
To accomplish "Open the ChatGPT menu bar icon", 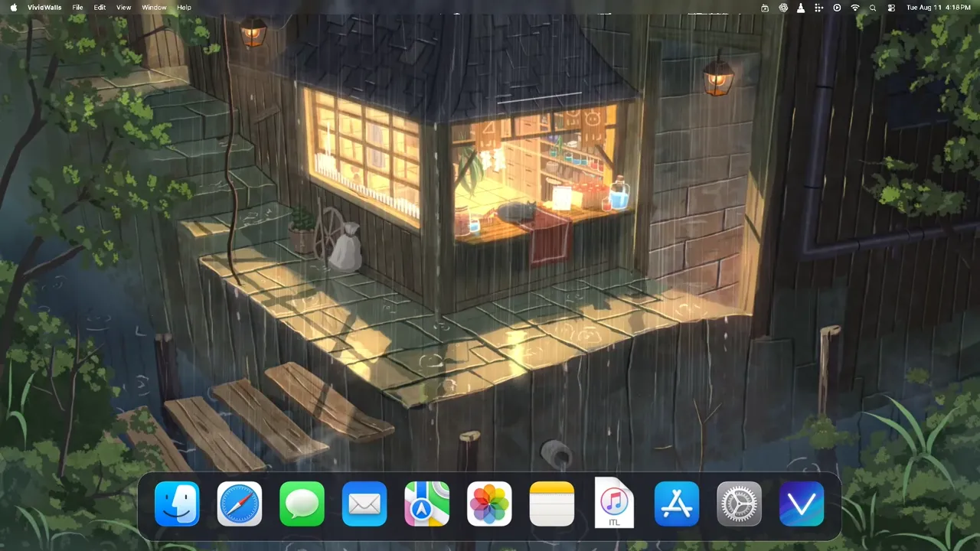I will click(x=783, y=8).
